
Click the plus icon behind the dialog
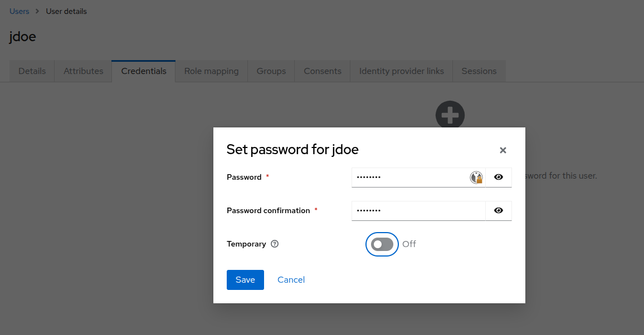(x=450, y=115)
